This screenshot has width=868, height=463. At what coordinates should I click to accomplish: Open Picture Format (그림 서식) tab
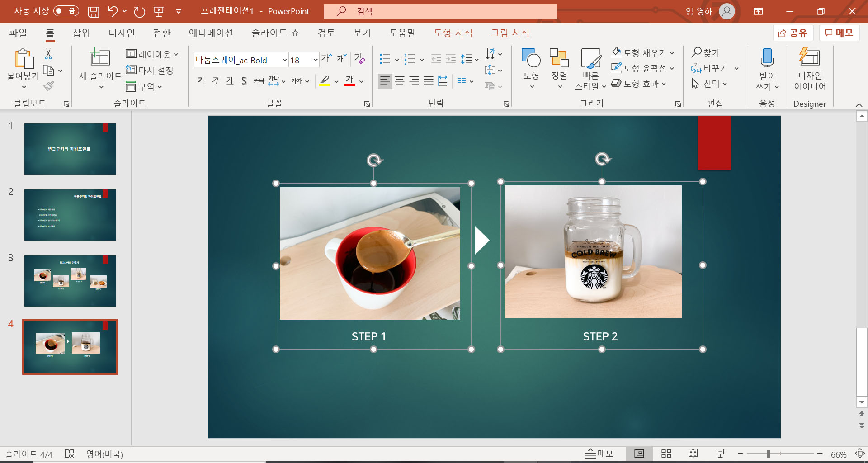(510, 33)
